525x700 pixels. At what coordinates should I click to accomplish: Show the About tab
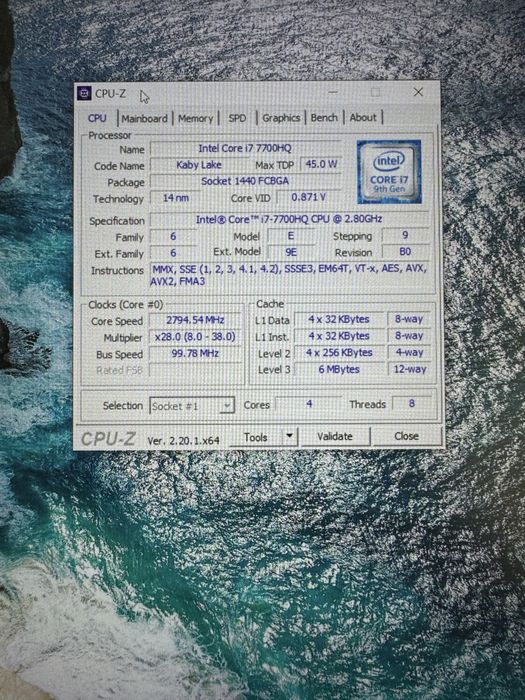coord(362,117)
